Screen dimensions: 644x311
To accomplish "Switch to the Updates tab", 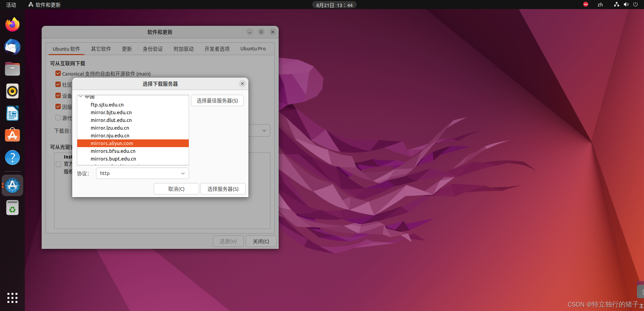I will 127,49.
